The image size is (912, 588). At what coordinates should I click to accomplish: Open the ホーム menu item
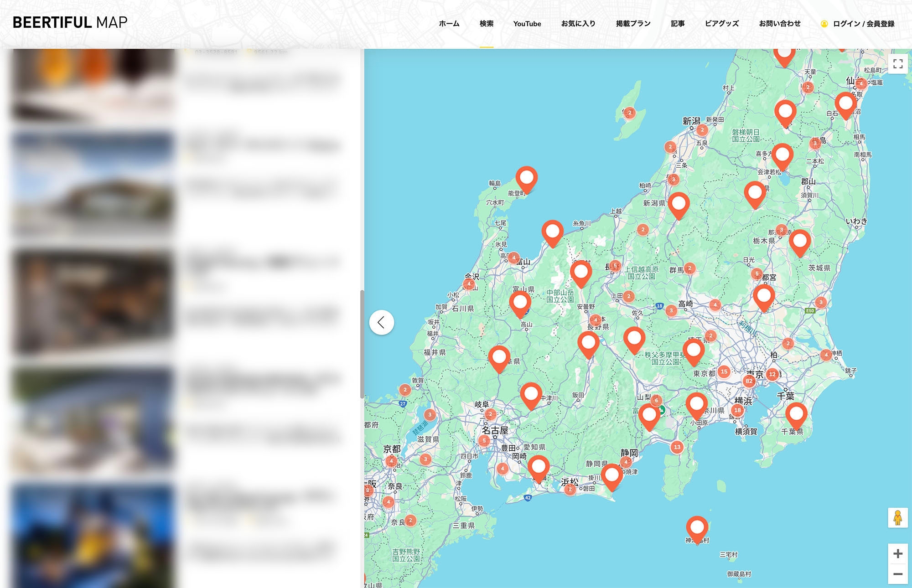click(449, 24)
